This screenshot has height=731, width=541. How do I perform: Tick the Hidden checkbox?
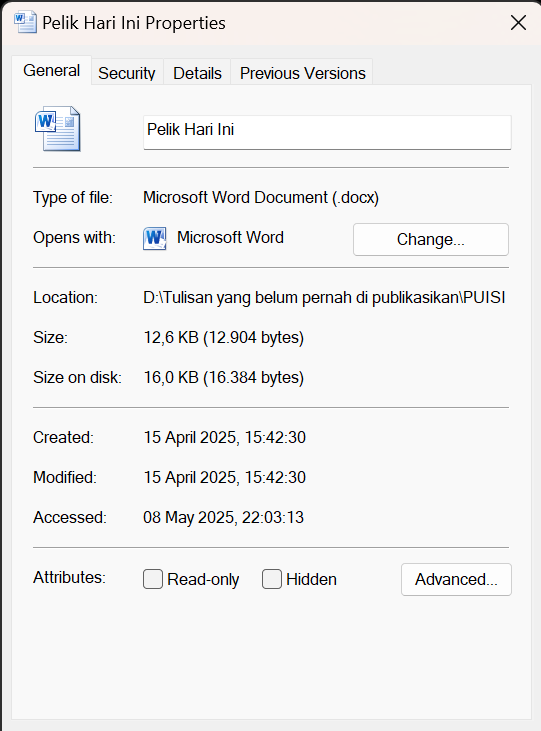272,579
